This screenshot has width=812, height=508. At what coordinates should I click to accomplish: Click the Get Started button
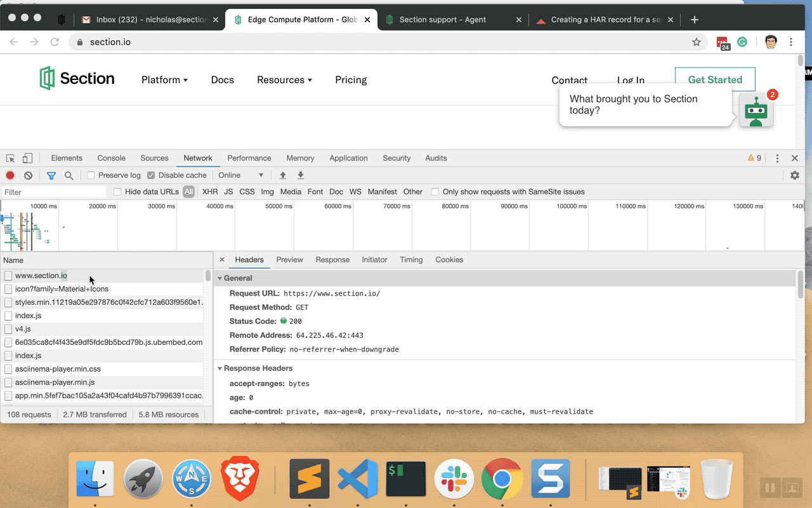[715, 80]
